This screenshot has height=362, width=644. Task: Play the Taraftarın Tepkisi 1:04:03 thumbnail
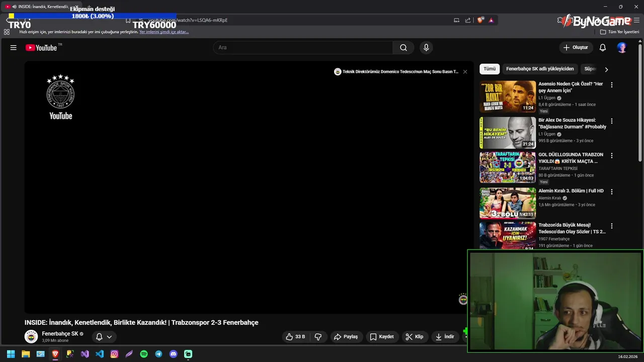pos(508,167)
